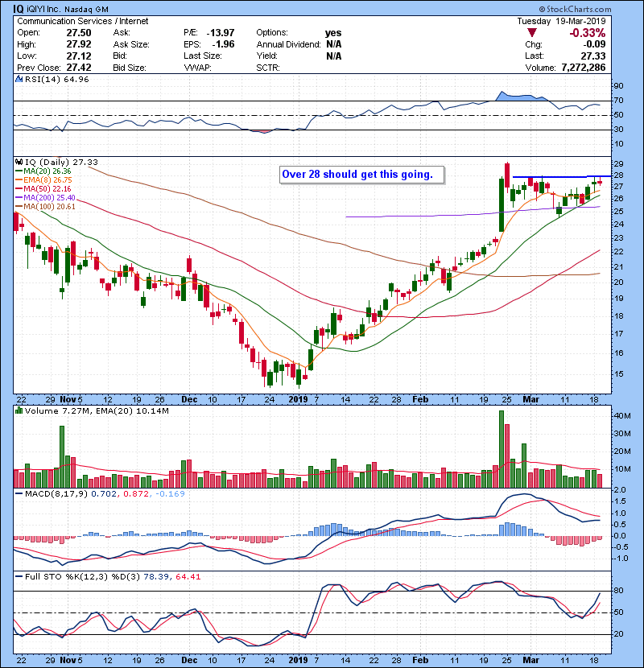This screenshot has width=644, height=668.
Task: Click the MA(200) 25.40 legend entry
Action: (x=46, y=198)
